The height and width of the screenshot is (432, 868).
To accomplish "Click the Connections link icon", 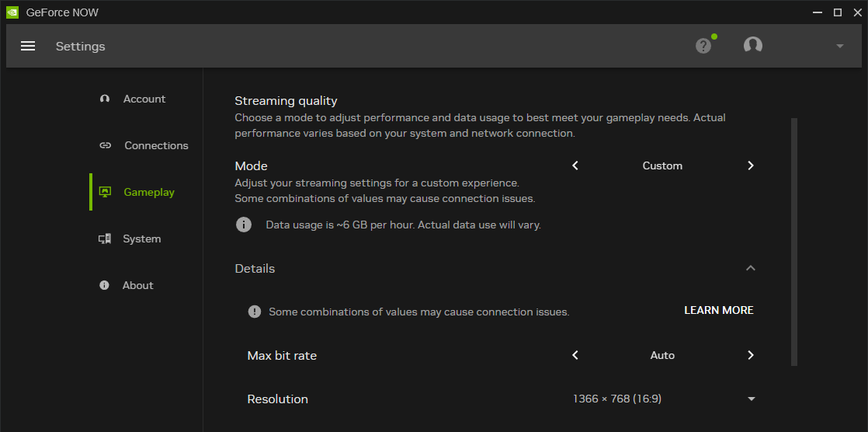I will point(105,145).
